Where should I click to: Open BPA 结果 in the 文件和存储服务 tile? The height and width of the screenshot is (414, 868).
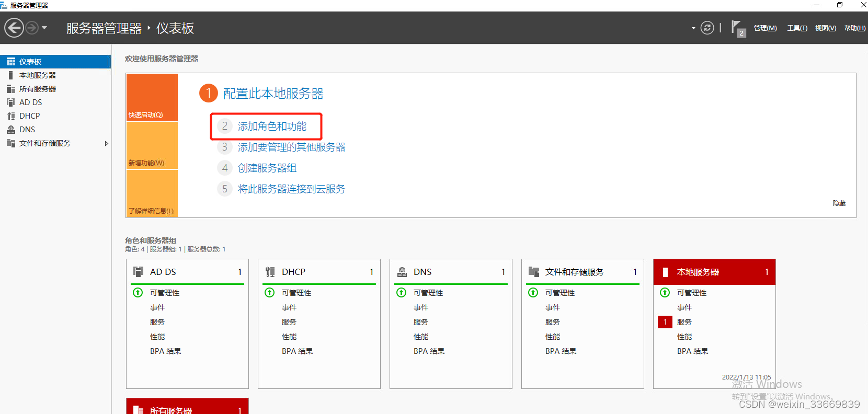click(x=561, y=351)
